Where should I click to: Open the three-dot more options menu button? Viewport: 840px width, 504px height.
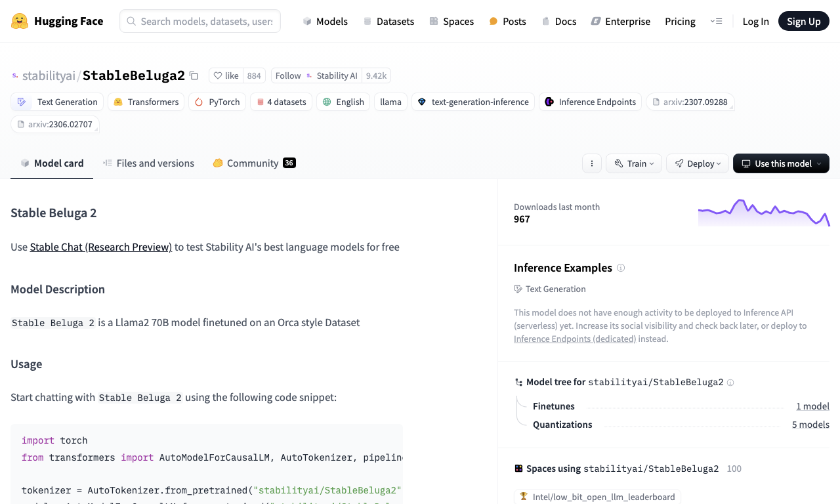click(592, 163)
